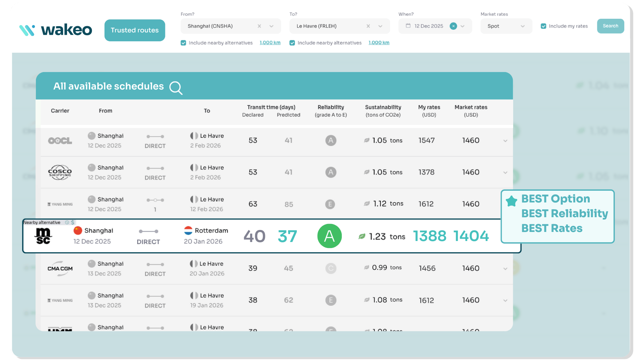Disable Include nearby alternatives under From
Image resolution: width=644 pixels, height=362 pixels.
183,43
